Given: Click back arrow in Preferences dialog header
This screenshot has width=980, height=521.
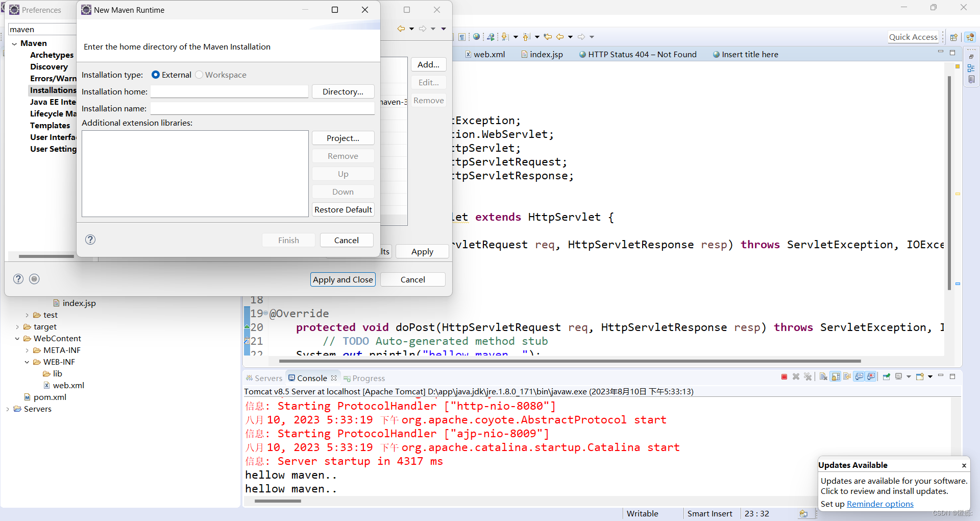Looking at the screenshot, I should pos(401,29).
